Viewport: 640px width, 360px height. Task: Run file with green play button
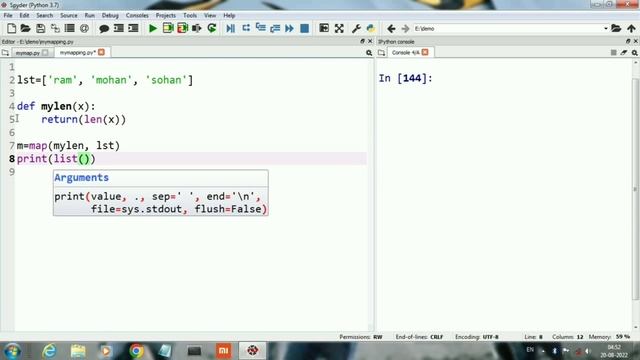[x=153, y=28]
